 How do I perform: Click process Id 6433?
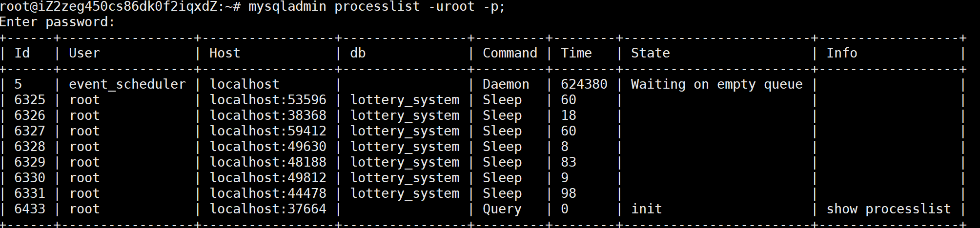point(30,209)
